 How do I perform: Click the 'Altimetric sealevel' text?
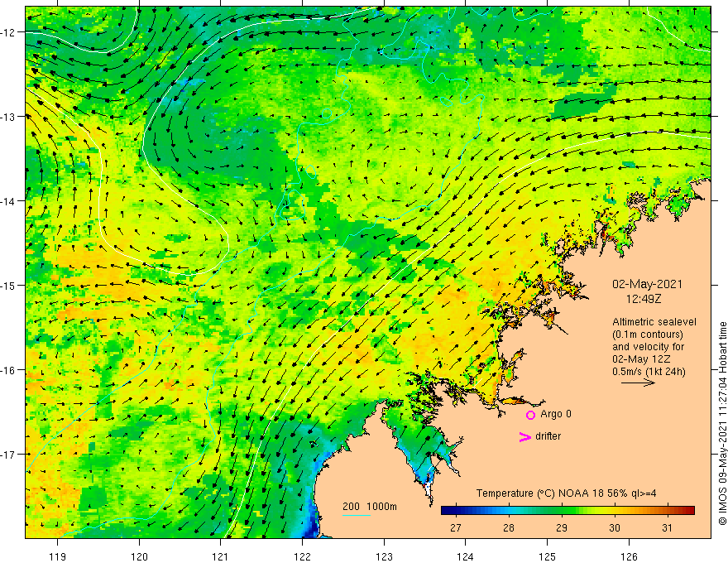coord(654,322)
